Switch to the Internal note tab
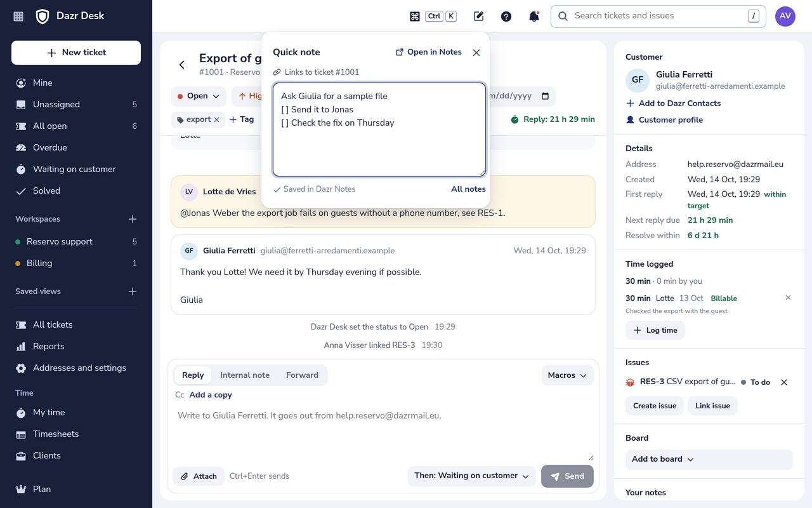 [245, 375]
